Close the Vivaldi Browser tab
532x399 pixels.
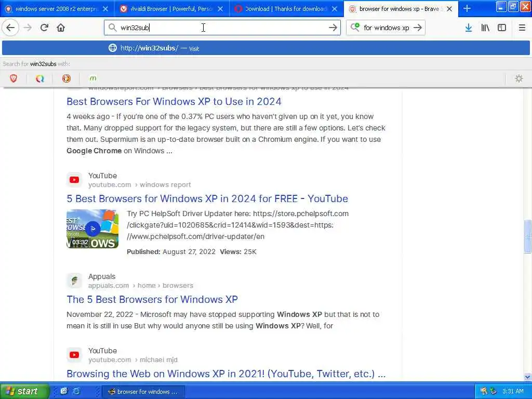point(220,9)
